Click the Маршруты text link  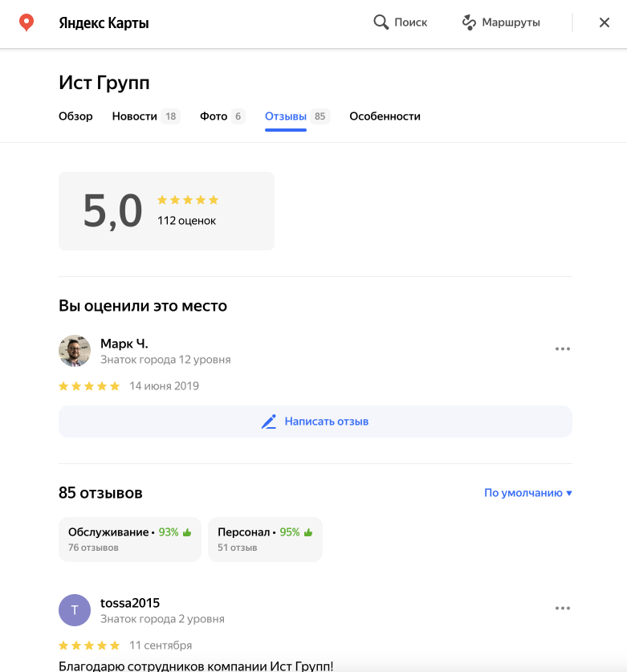tap(511, 22)
